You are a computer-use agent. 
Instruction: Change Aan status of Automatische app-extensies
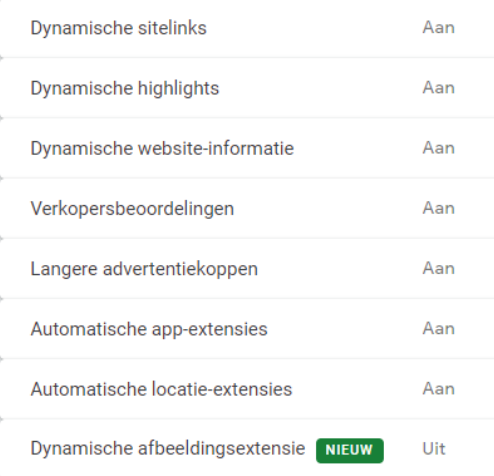(x=438, y=329)
